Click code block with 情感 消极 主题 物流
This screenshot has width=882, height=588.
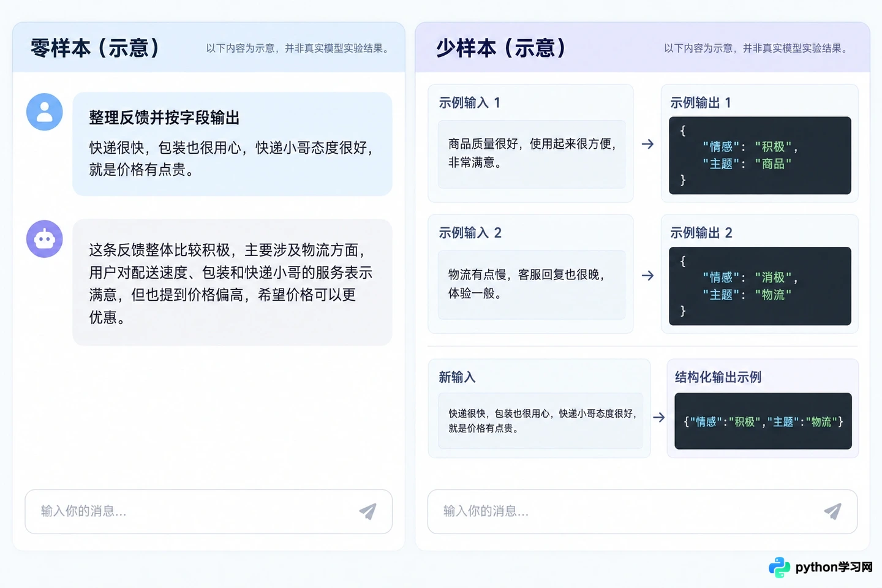pyautogui.click(x=759, y=286)
